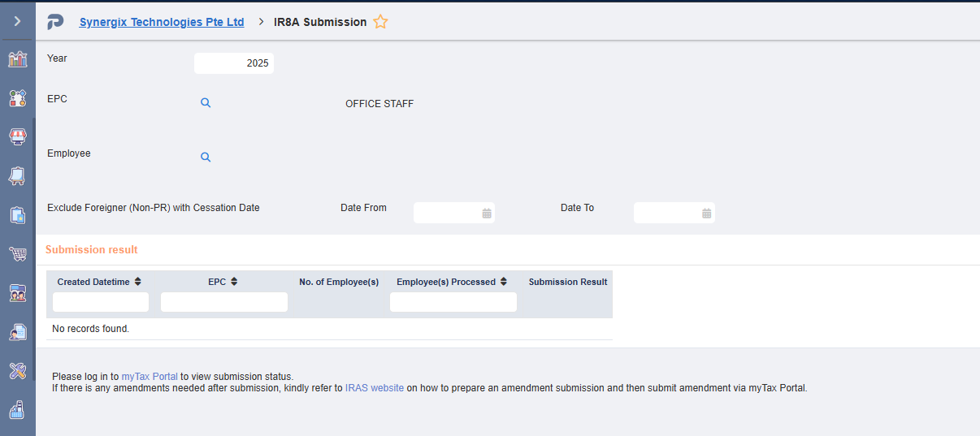Click the Exclude Foreigner (Non-PR) with Cessation Date label
Viewport: 980px width, 436px height.
point(154,208)
